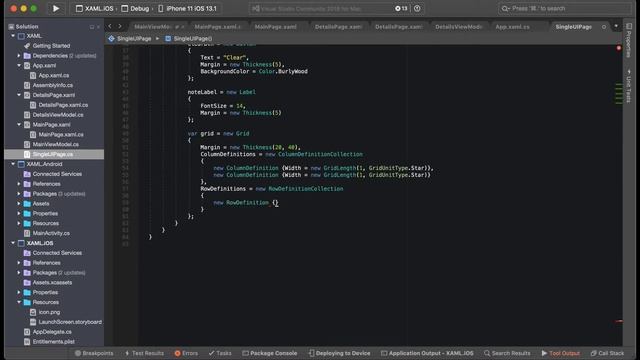Collapse the XAML.iOS project

coord(13,243)
